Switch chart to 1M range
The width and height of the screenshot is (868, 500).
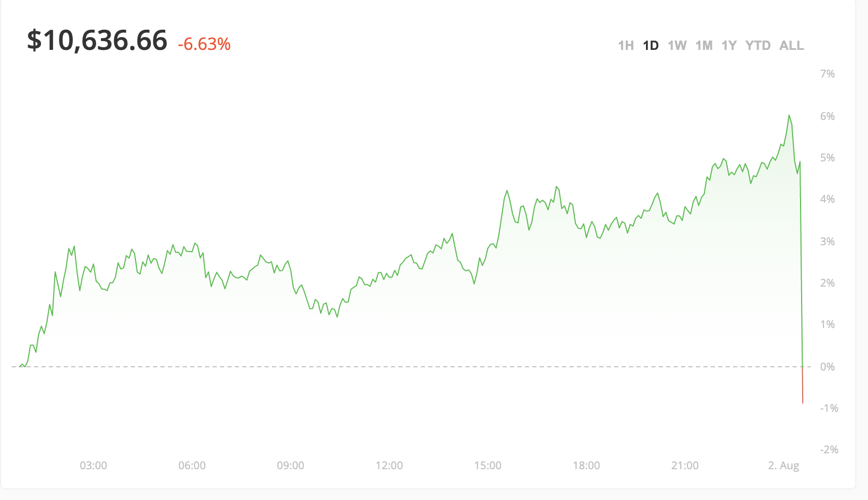[704, 46]
